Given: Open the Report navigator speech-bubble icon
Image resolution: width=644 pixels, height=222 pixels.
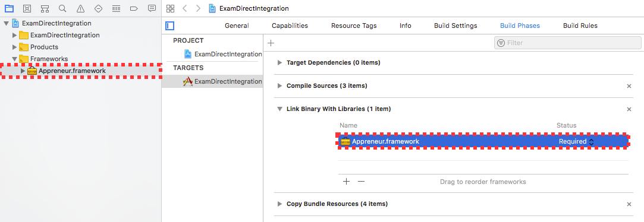Looking at the screenshot, I should (x=152, y=8).
